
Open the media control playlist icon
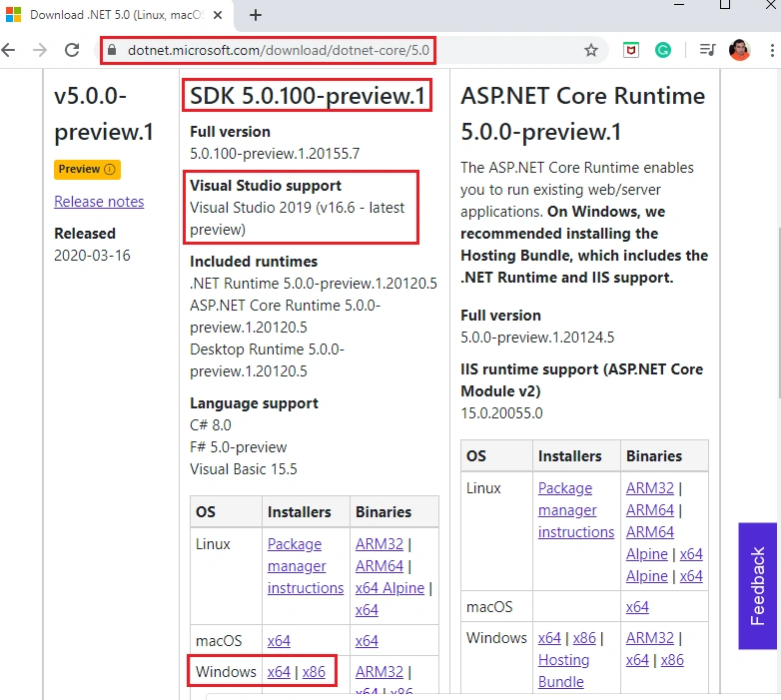tap(707, 50)
